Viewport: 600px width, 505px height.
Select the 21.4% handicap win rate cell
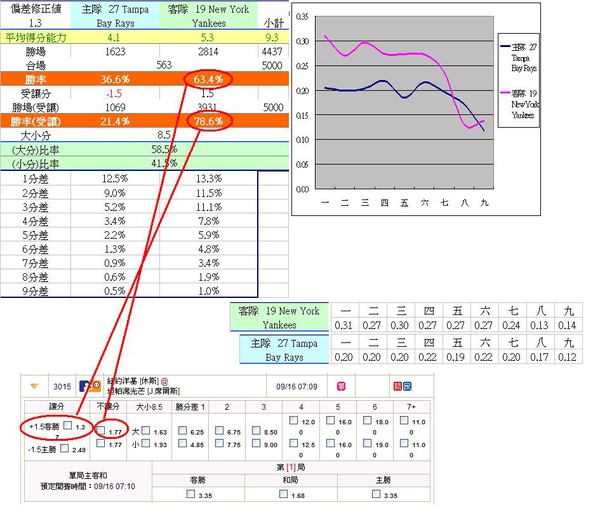click(115, 121)
